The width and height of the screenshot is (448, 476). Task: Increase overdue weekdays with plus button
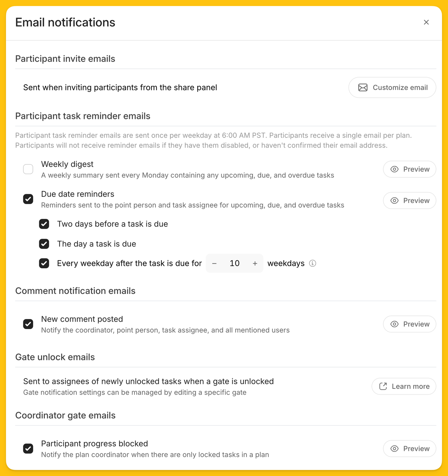255,263
